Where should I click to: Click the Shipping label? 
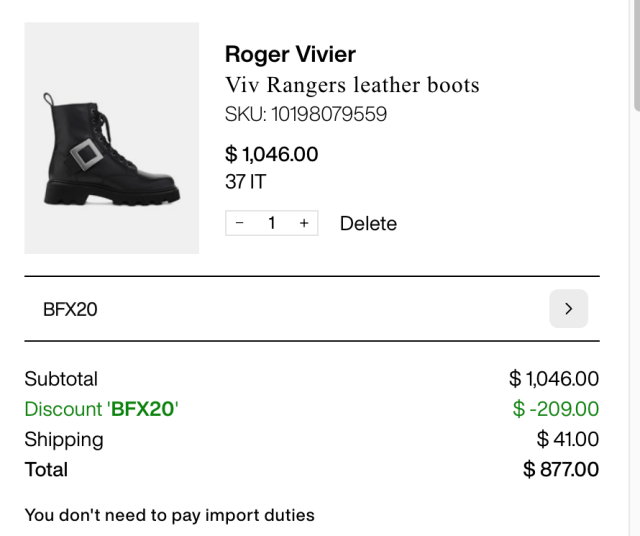[x=64, y=439]
